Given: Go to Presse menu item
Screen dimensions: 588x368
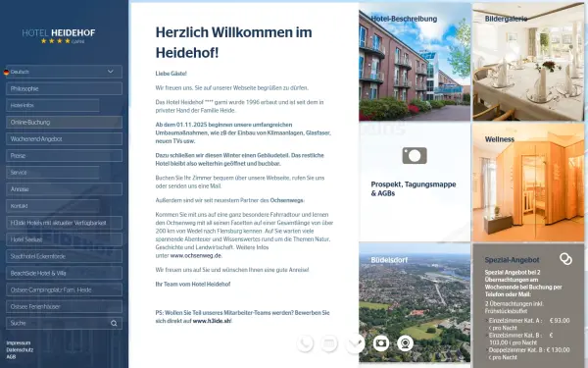Looking at the screenshot, I should 64,155.
